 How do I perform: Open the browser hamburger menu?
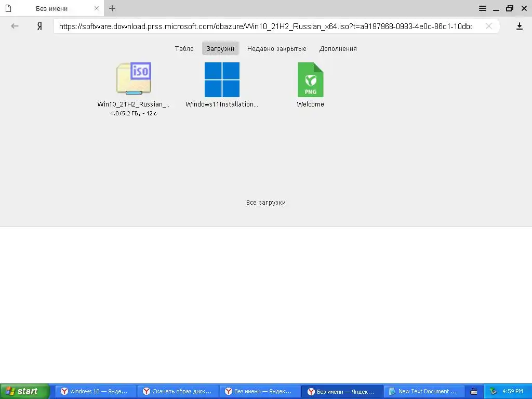coord(483,8)
